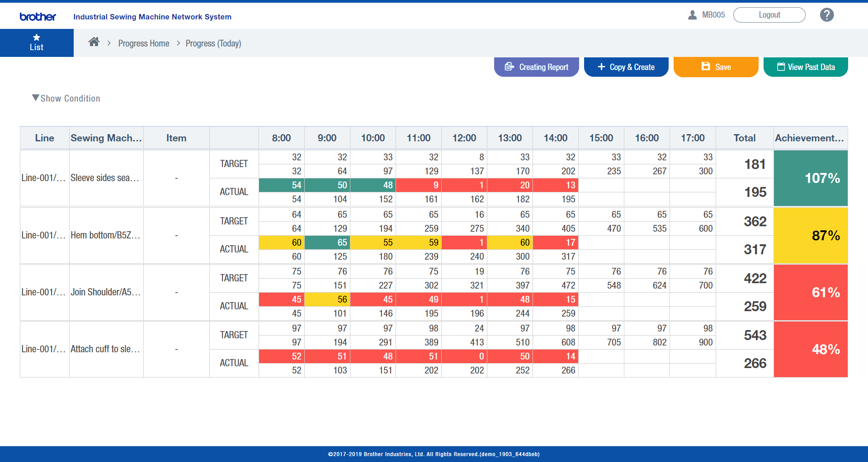Click the Hem bottom/B5Z row label
The width and height of the screenshot is (868, 462).
pyautogui.click(x=106, y=235)
